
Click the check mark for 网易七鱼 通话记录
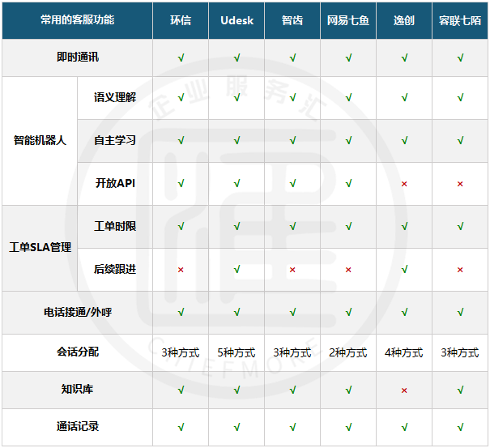tap(348, 427)
